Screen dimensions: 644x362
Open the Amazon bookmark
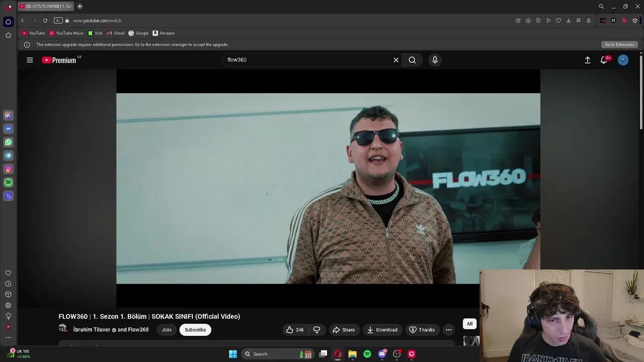pos(164,33)
